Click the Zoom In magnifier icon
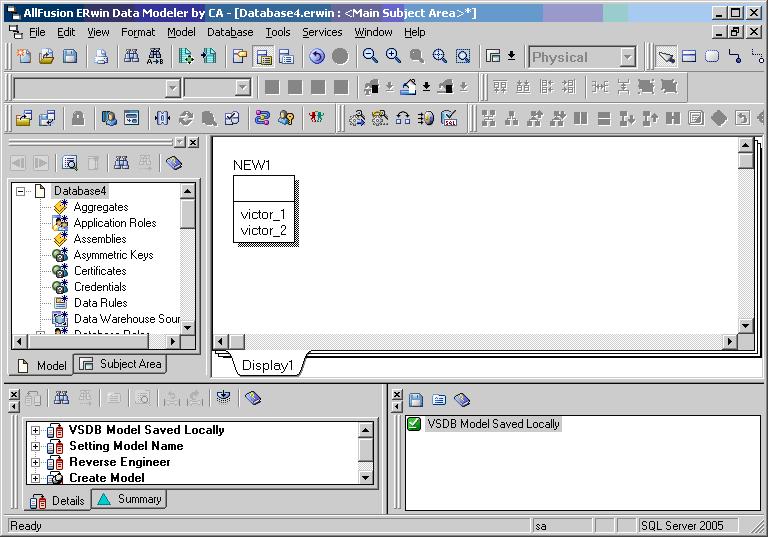The image size is (768, 537). (393, 56)
